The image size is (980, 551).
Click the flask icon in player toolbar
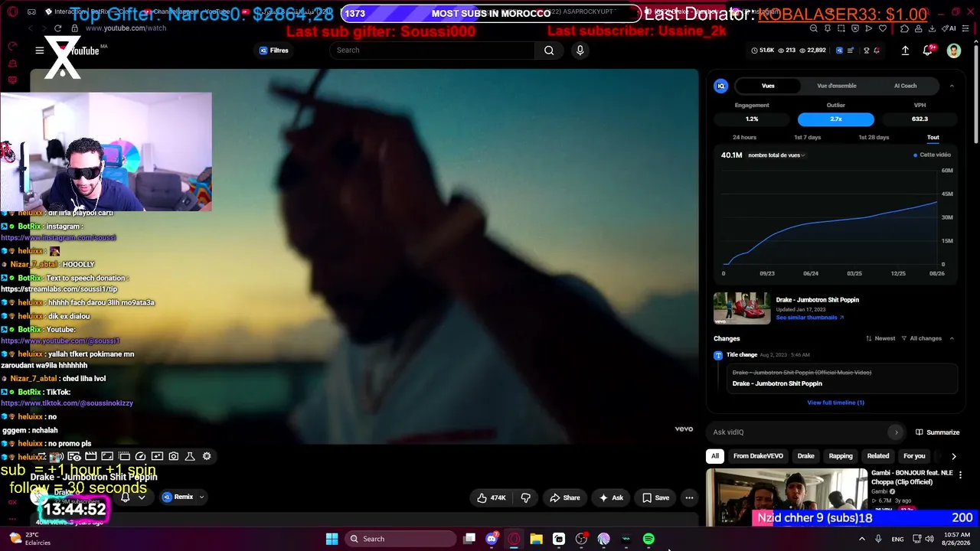pyautogui.click(x=190, y=456)
